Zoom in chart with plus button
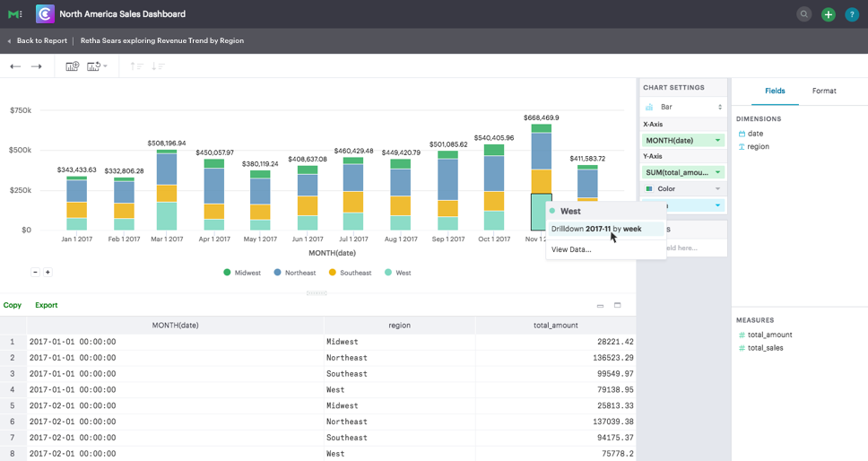This screenshot has width=868, height=461. tap(48, 273)
